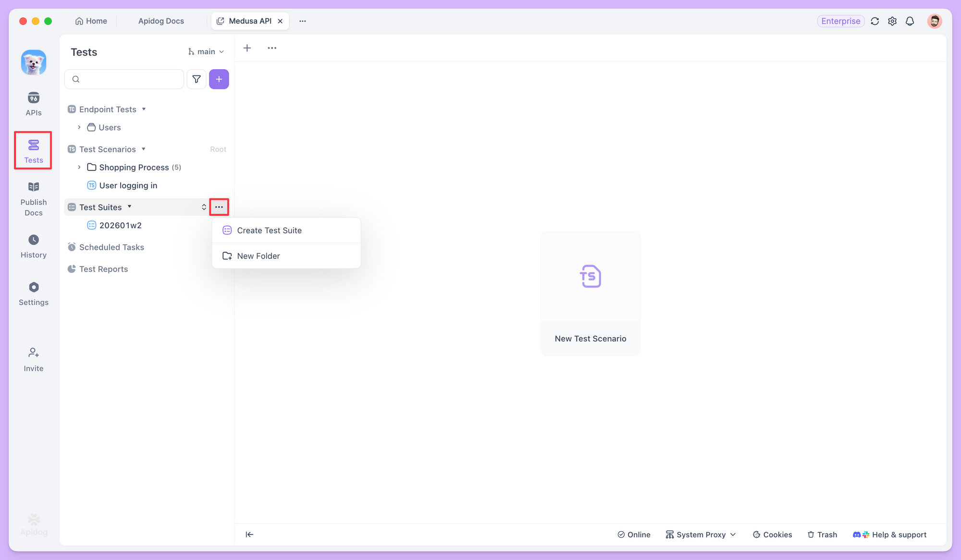Expand the Shopping Process folder
The height and width of the screenshot is (560, 961).
pos(79,167)
